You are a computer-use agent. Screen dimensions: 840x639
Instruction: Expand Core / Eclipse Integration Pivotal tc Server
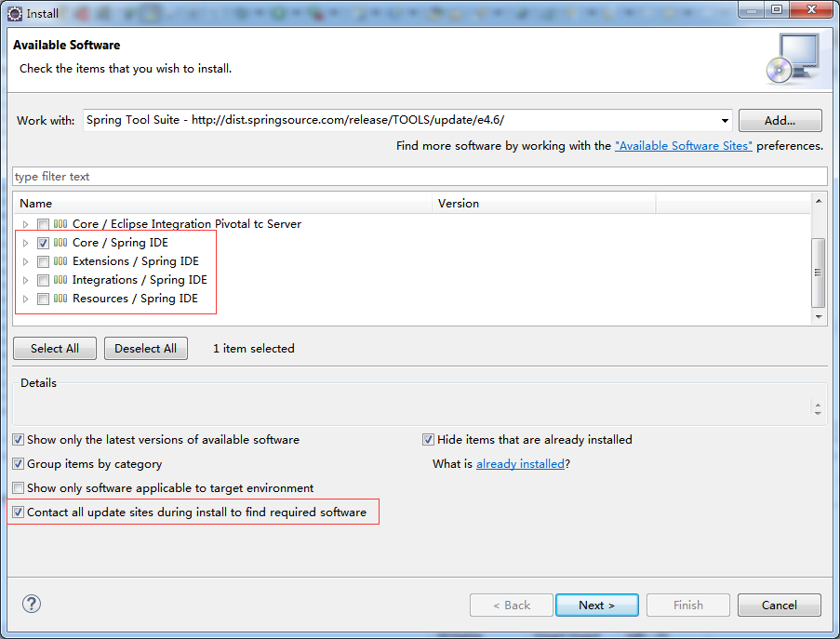pyautogui.click(x=25, y=224)
